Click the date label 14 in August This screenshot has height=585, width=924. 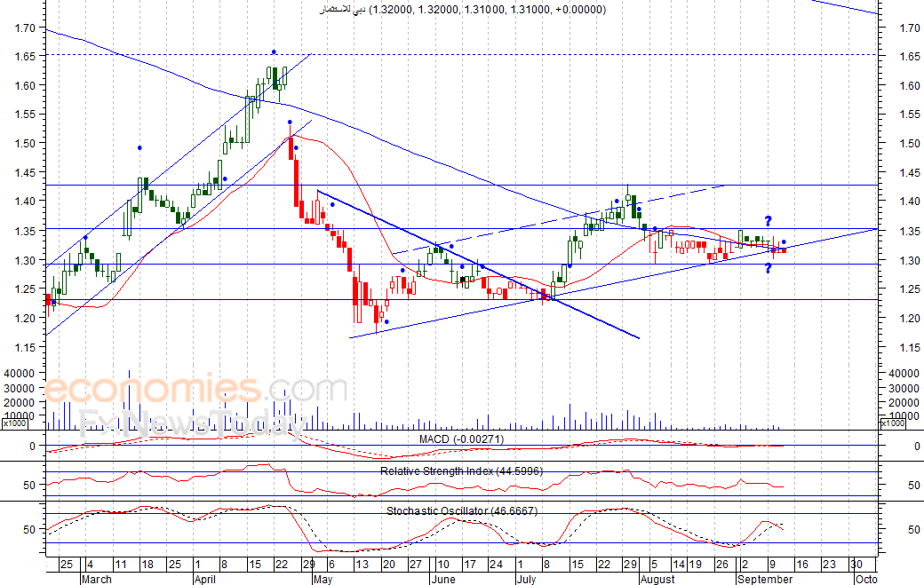pyautogui.click(x=679, y=565)
